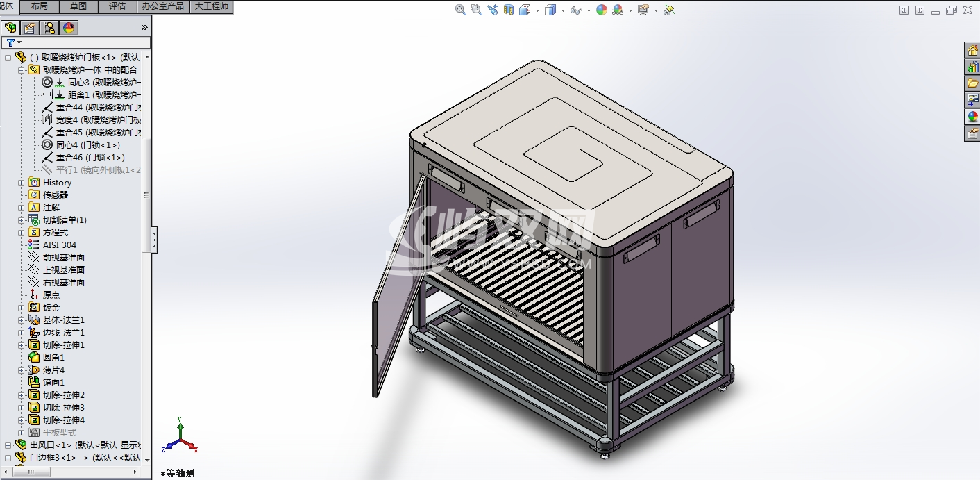Click the feature tree panel collapse handle
Image resolution: width=980 pixels, height=480 pixels.
tap(154, 240)
